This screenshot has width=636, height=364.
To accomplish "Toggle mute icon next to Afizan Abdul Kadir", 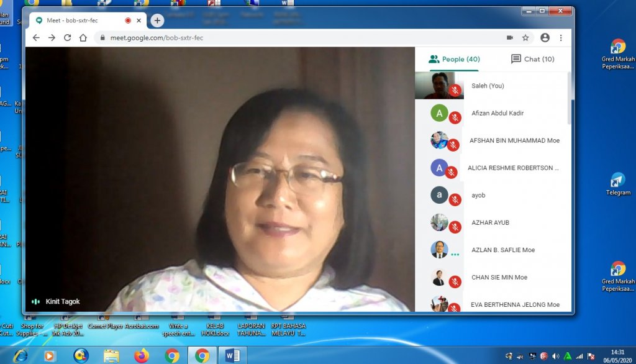I will [x=455, y=117].
